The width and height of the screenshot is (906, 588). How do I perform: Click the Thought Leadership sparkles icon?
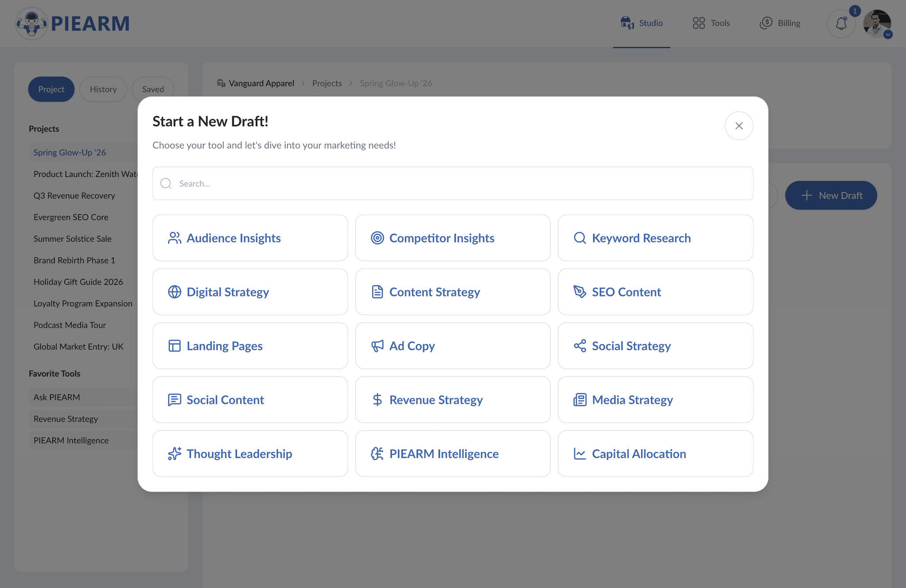pyautogui.click(x=174, y=453)
